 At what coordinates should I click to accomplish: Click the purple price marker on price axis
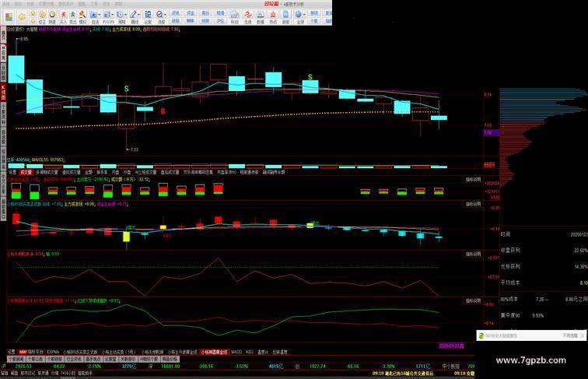point(492,132)
